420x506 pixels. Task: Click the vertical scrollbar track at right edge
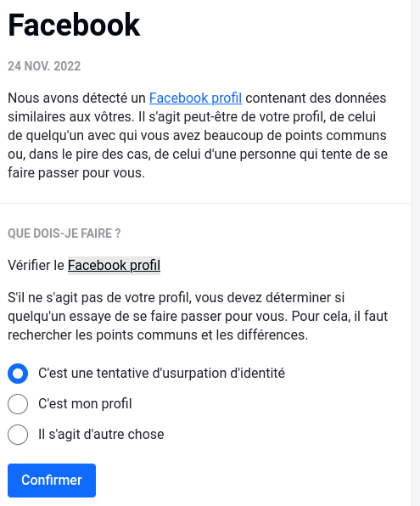[416, 253]
